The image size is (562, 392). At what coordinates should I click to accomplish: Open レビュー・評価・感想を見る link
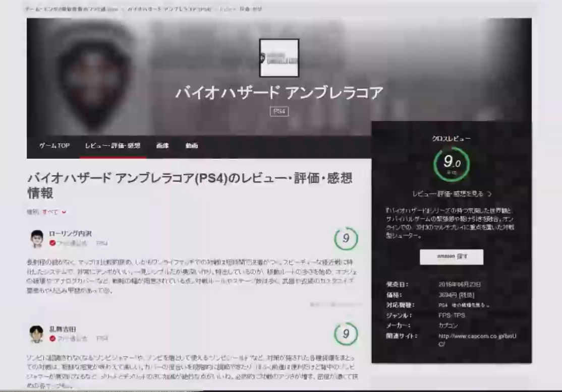pyautogui.click(x=451, y=193)
